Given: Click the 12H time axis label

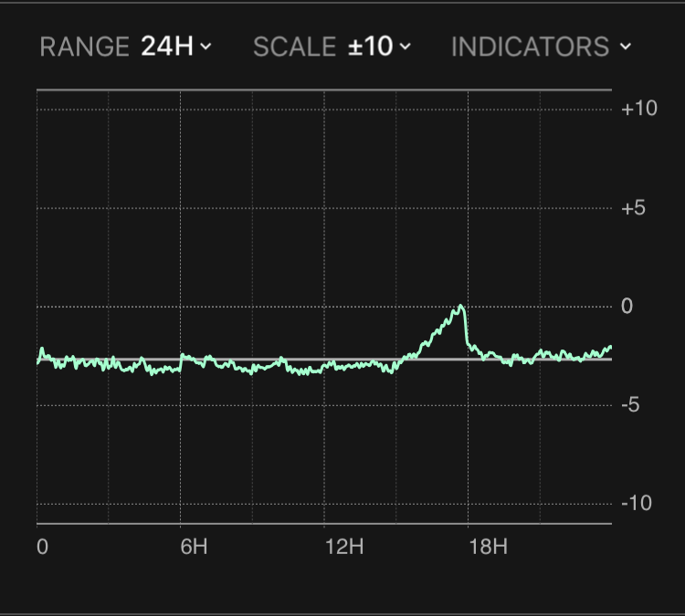Looking at the screenshot, I should [343, 548].
